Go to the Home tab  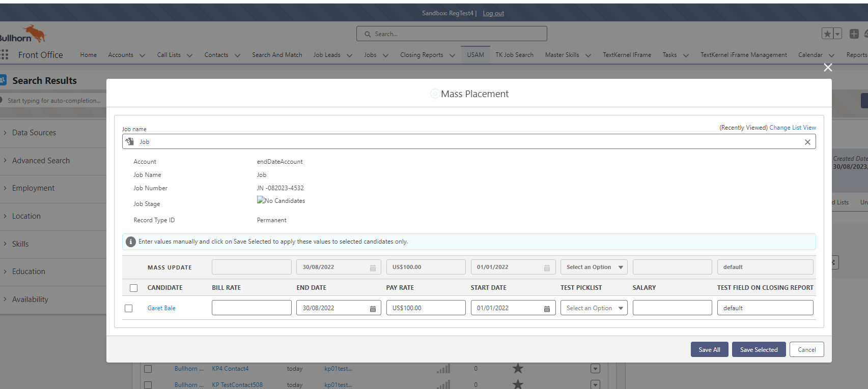click(x=88, y=55)
